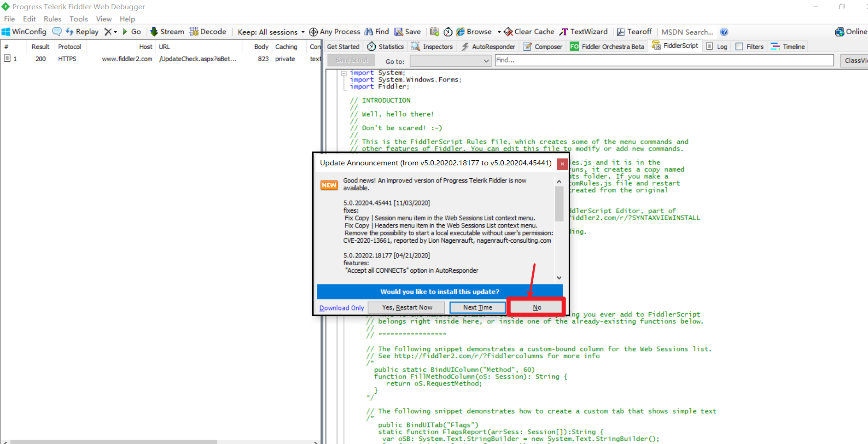This screenshot has height=444, width=868.
Task: Collapse the import block in script editor
Action: [x=344, y=73]
